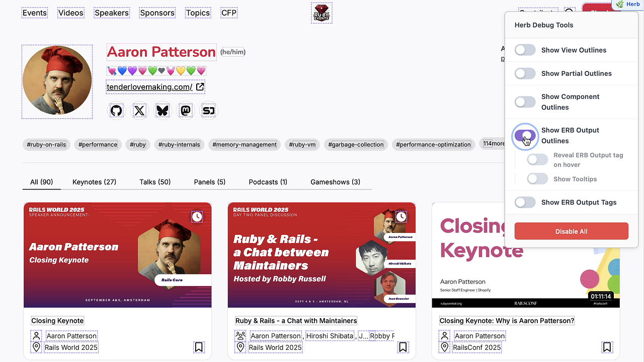644x362 pixels.
Task: Open Aaron Patterson's GitHub profile icon
Action: coord(116,111)
